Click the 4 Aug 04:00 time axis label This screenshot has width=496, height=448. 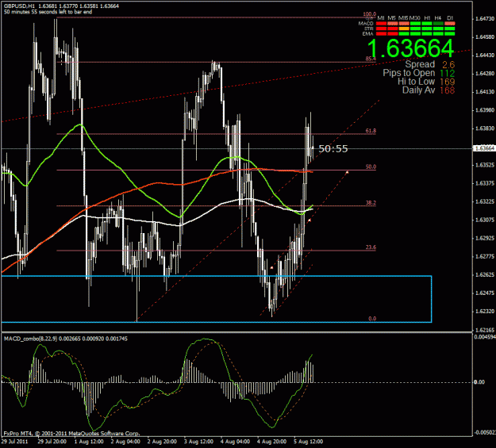tap(236, 442)
